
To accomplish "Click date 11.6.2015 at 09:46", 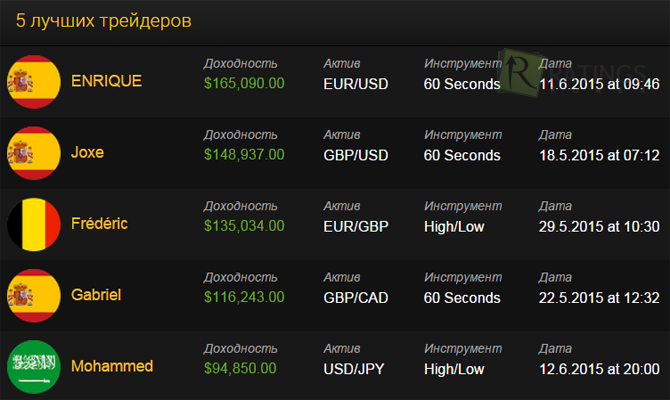I will point(599,84).
